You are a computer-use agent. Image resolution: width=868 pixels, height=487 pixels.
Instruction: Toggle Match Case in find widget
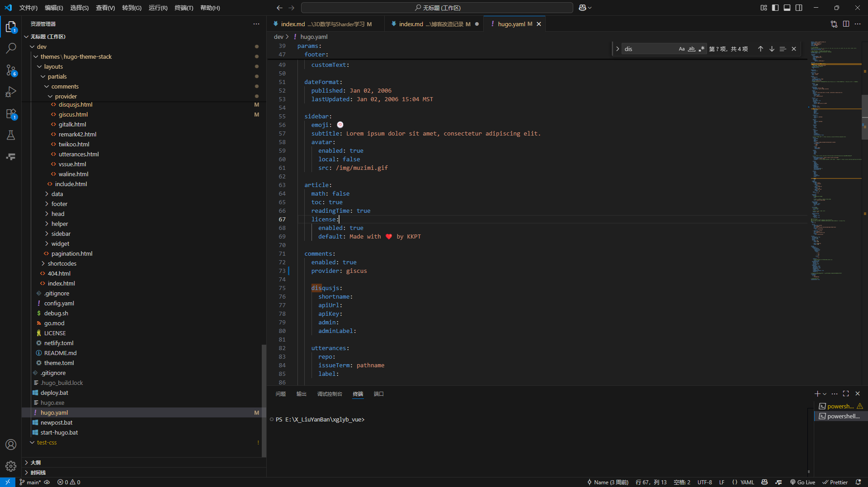pos(682,49)
